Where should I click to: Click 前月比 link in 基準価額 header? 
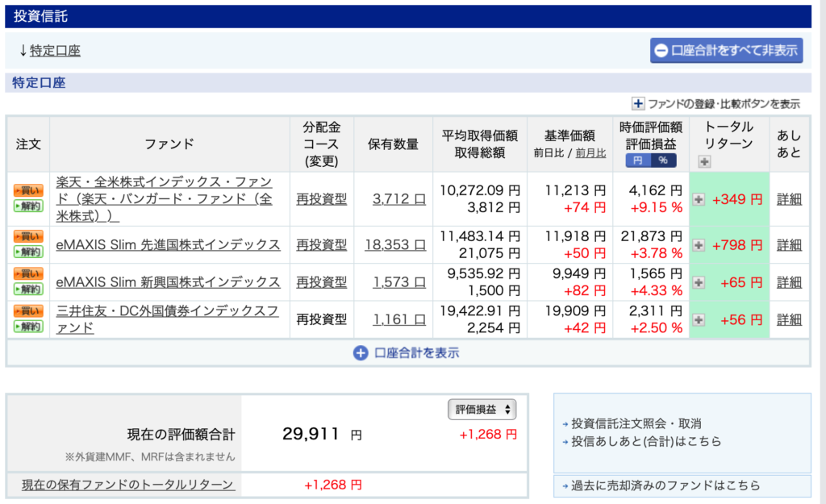[590, 153]
